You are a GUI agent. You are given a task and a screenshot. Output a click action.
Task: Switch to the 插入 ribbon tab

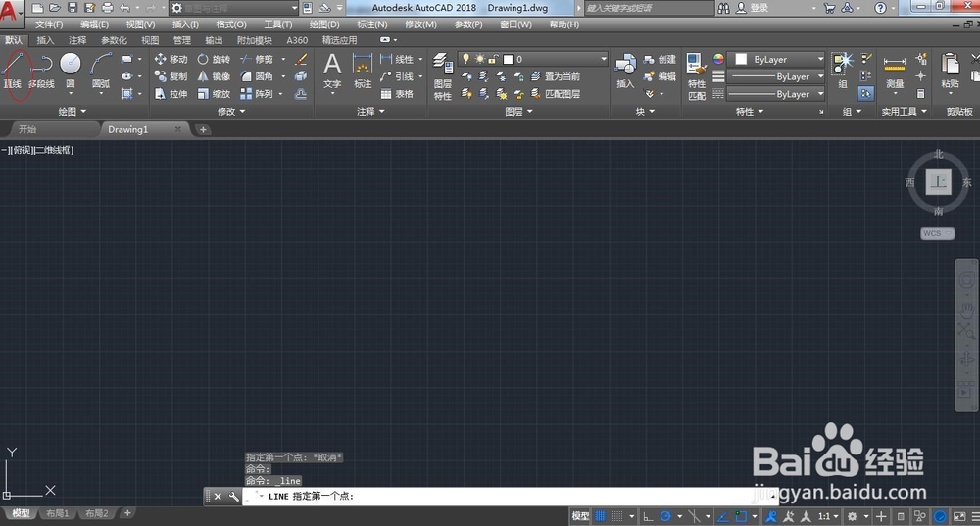[x=45, y=40]
